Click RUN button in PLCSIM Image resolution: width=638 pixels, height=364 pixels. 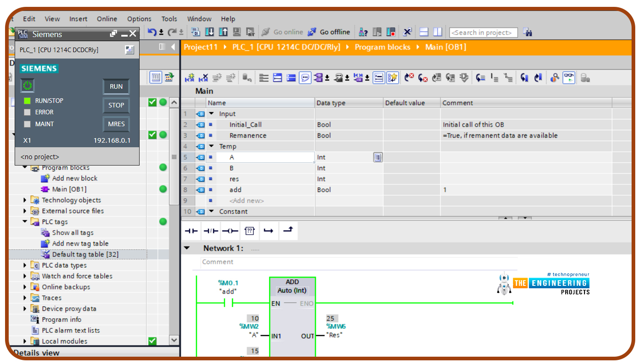pyautogui.click(x=116, y=86)
